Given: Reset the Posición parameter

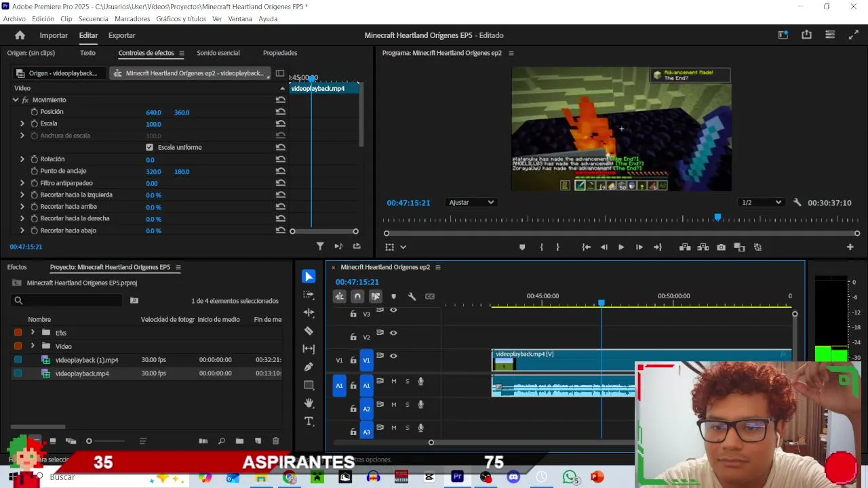Looking at the screenshot, I should point(280,112).
